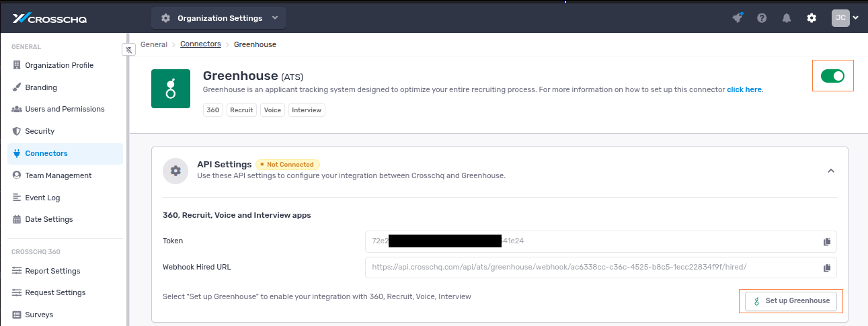The height and width of the screenshot is (326, 868).
Task: Disable the Greenhouse connector toggle
Action: tap(833, 76)
